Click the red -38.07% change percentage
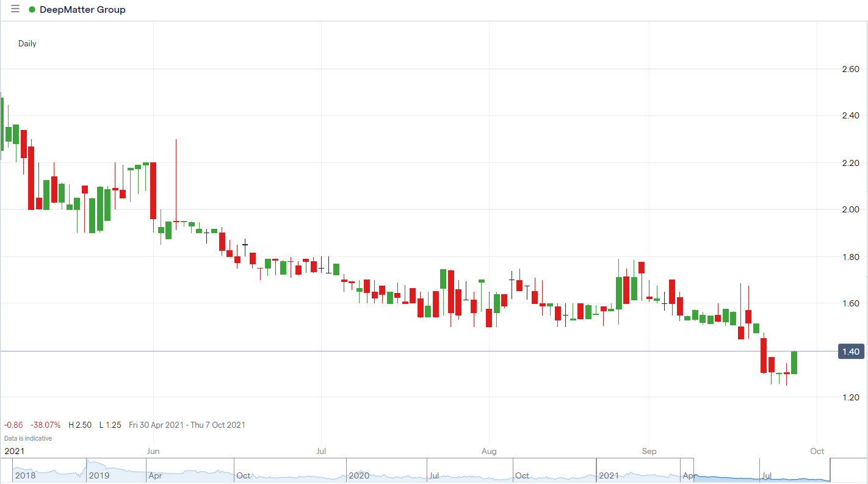Screen dimensions: 868x484 [45, 425]
